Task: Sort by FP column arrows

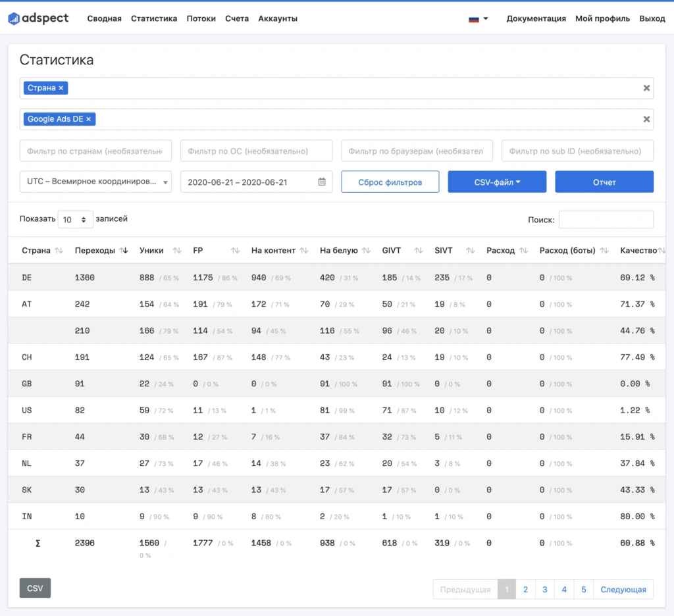Action: pyautogui.click(x=235, y=250)
